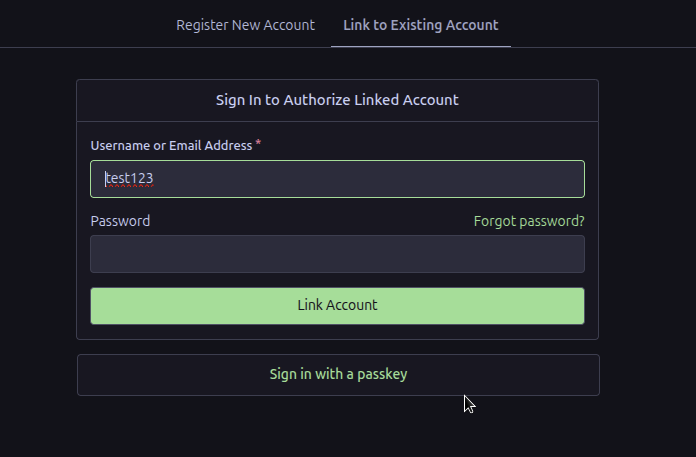
Task: Stay on Link to Existing Account tab
Action: point(420,25)
